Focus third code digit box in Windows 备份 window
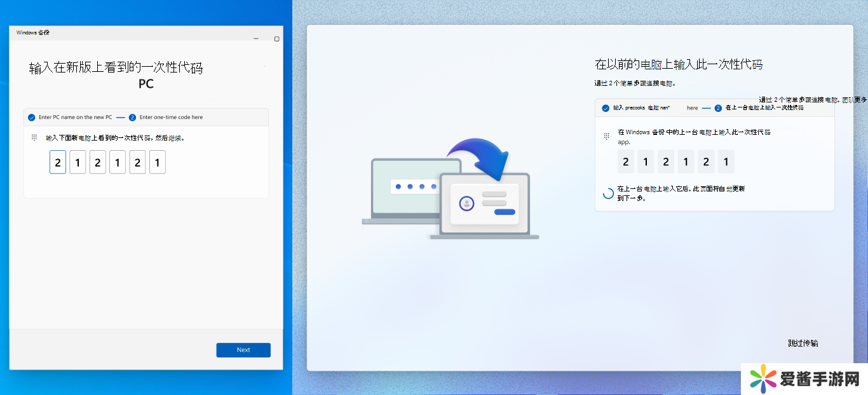Viewport: 868px width, 395px height. 97,162
